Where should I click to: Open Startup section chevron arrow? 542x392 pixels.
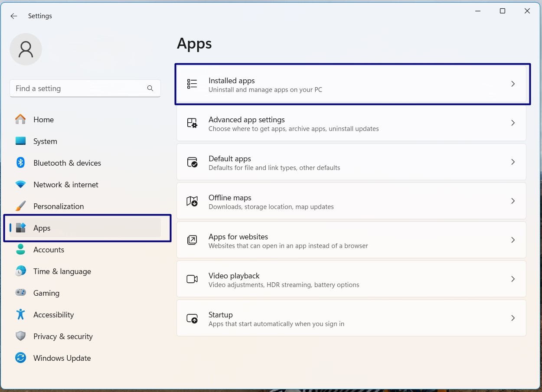pos(513,318)
